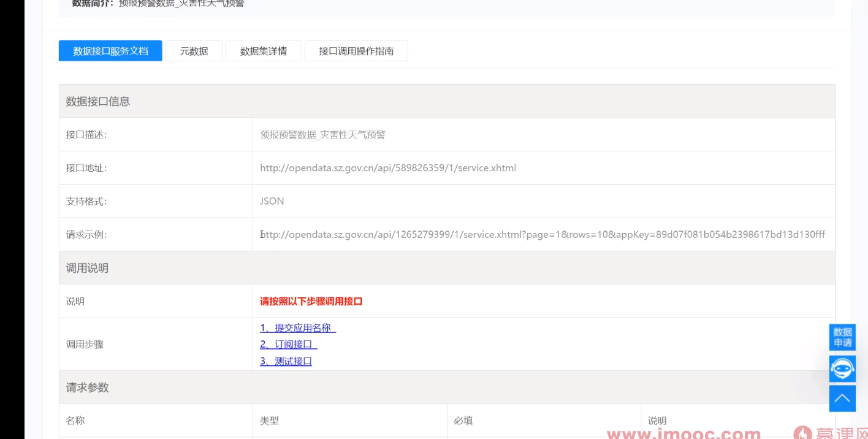Open the 数据申请 floating button
The height and width of the screenshot is (439, 868).
[x=842, y=337]
